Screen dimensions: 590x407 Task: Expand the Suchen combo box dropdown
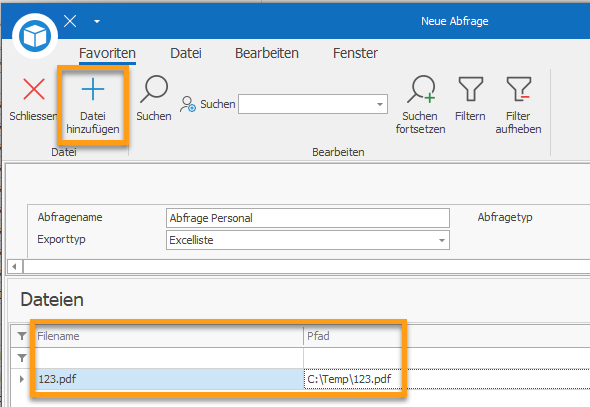[380, 104]
